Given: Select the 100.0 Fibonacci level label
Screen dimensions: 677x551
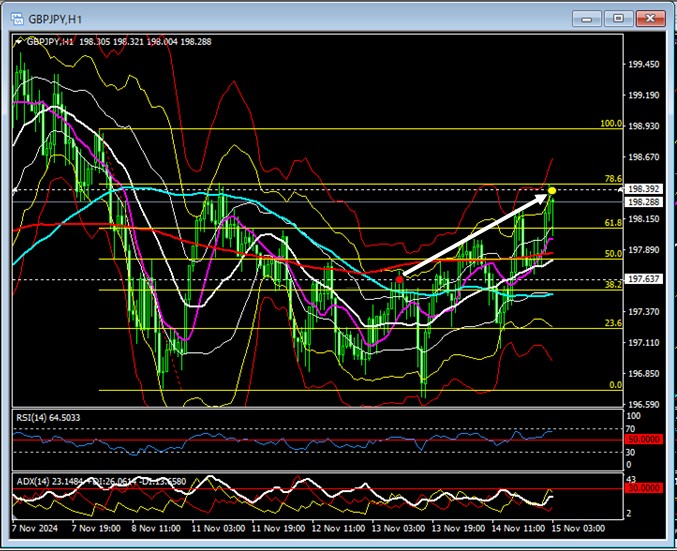Looking at the screenshot, I should point(610,124).
